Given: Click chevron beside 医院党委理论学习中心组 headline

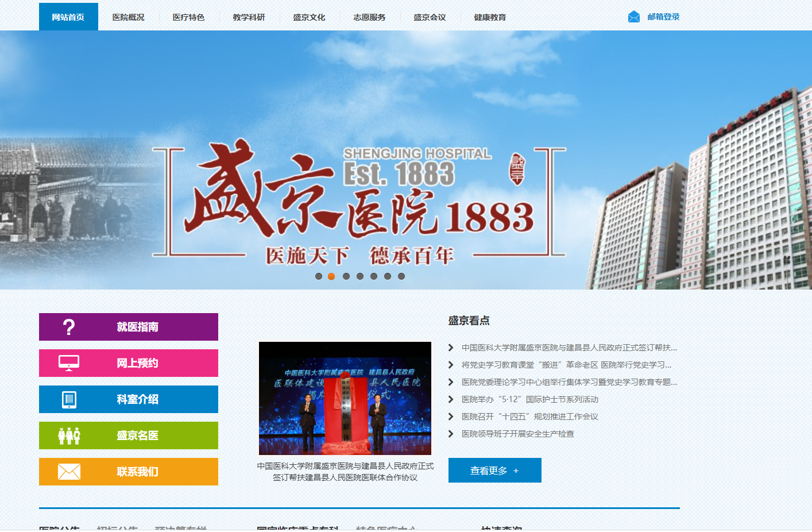Looking at the screenshot, I should (451, 382).
